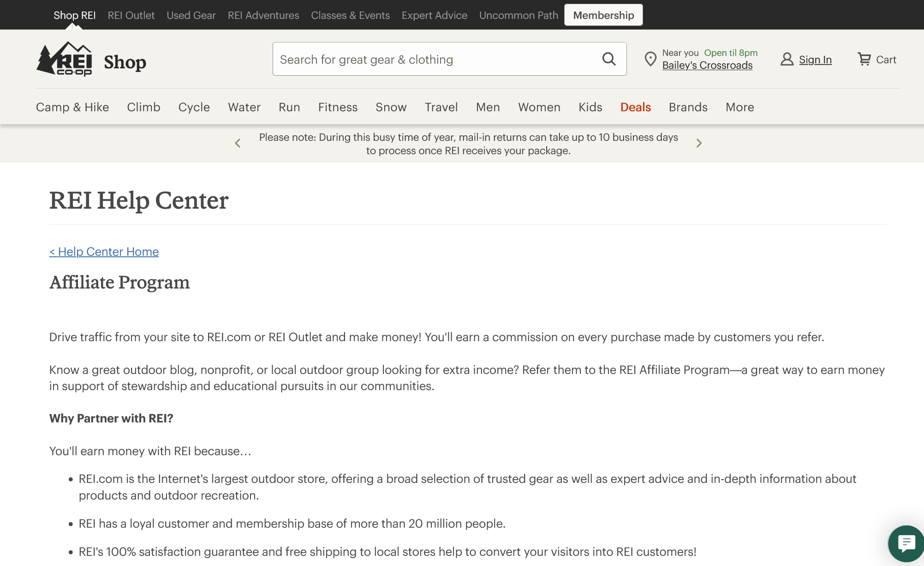Click the Why Partner with REI? subheading
This screenshot has height=566, width=924.
click(111, 418)
